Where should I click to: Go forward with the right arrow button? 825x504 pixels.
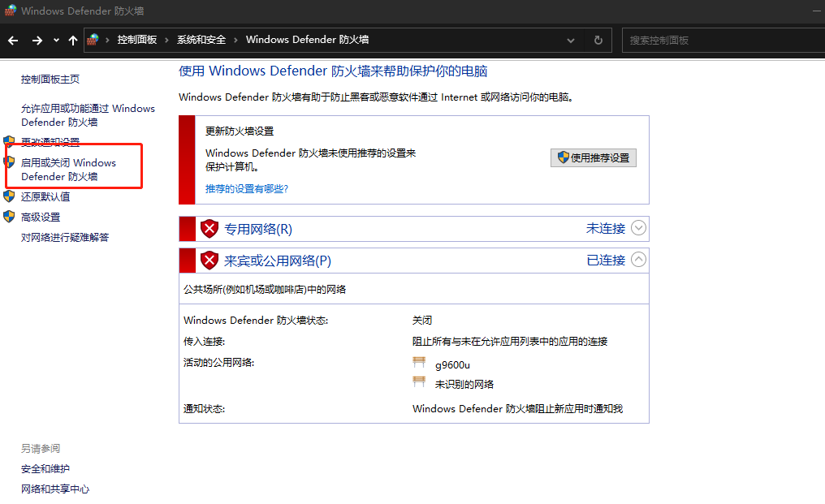[37, 41]
